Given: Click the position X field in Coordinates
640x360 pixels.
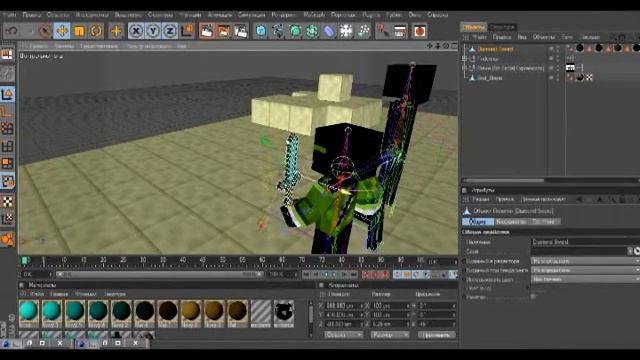Looking at the screenshot, I should pyautogui.click(x=344, y=305).
